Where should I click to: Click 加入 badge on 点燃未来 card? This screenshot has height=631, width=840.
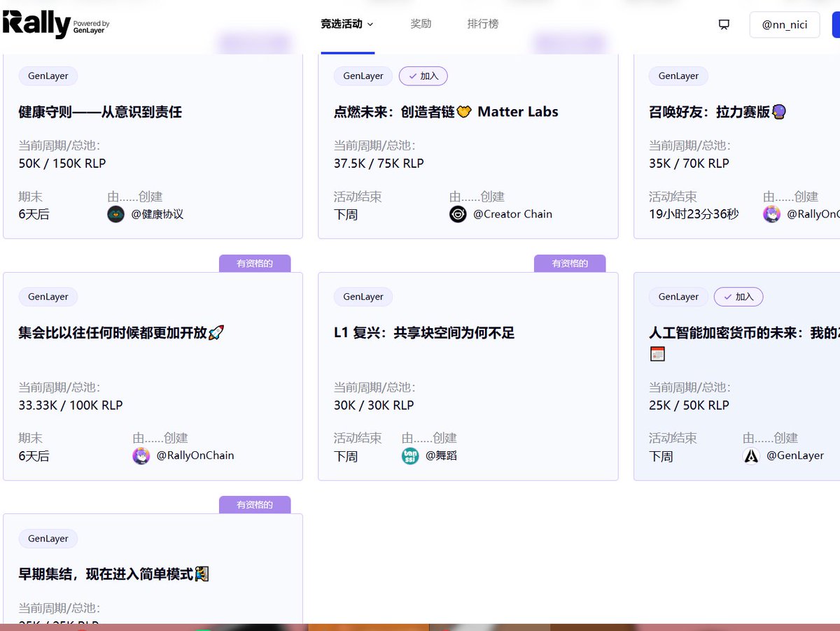tap(423, 76)
